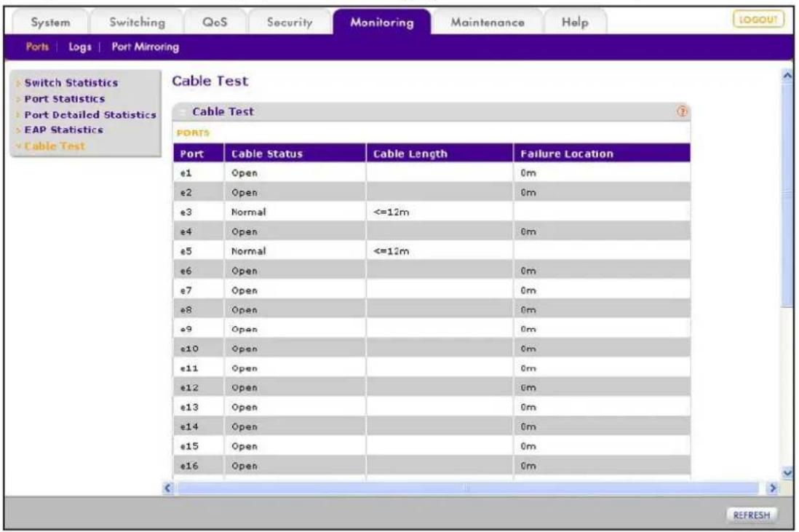The height and width of the screenshot is (532, 799).
Task: Open EAP Statistics in the sidebar
Action: pos(64,130)
